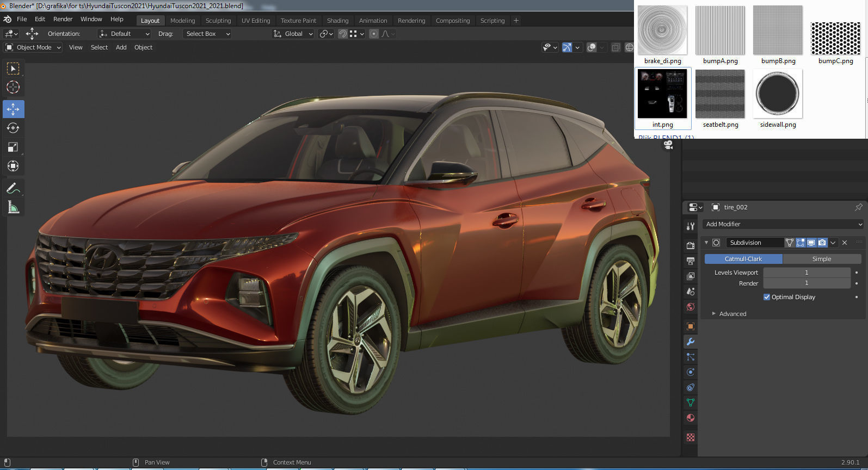Open the Render properties tab
868x470 pixels.
point(691,245)
